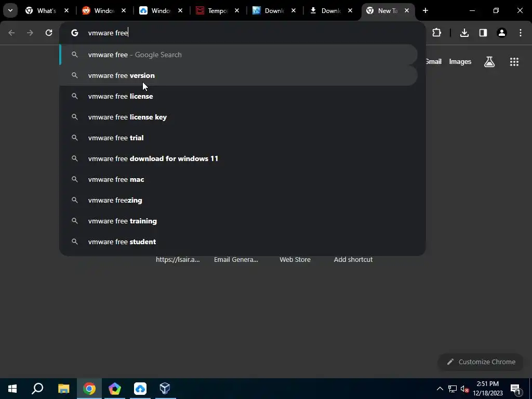Screen dimensions: 532x399
Task: Toggle the side panel icon
Action: coord(483,33)
